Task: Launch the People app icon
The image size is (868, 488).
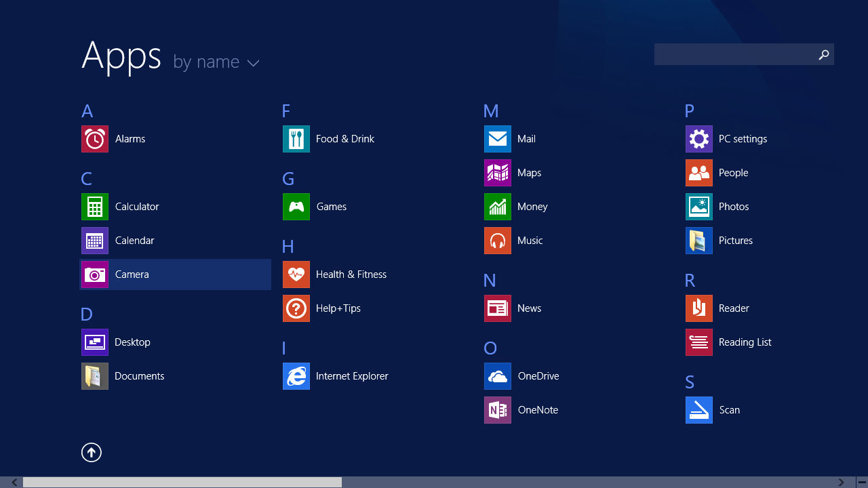Action: pos(699,173)
